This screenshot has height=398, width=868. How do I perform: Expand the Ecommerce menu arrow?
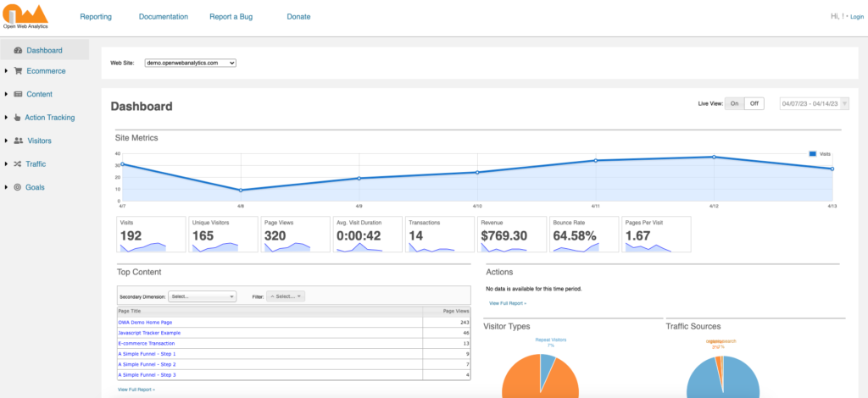(x=6, y=71)
